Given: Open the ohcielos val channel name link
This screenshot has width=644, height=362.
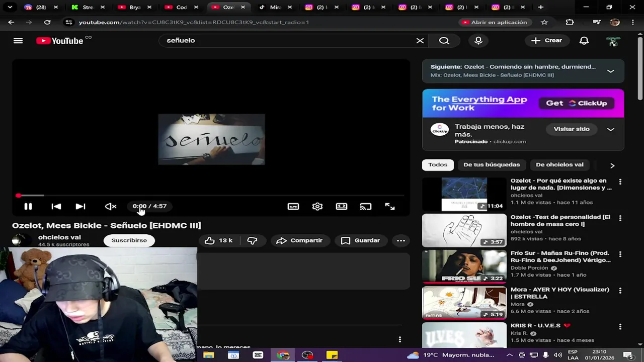Looking at the screenshot, I should (x=59, y=237).
